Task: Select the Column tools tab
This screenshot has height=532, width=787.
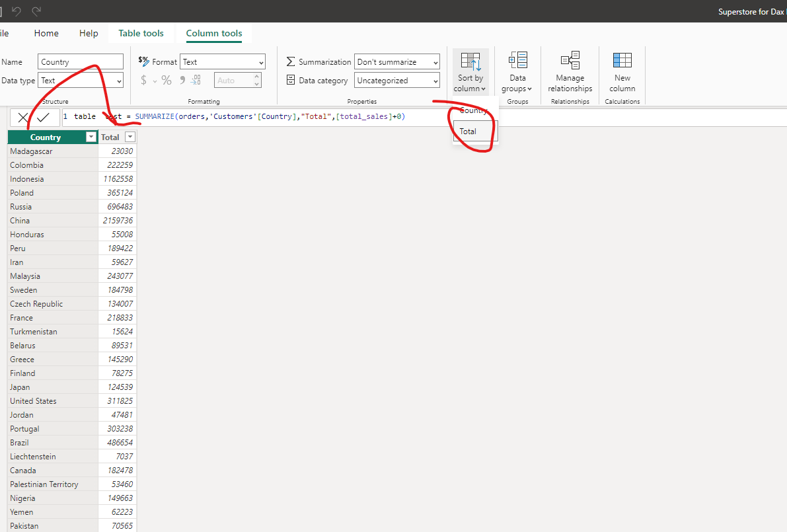Action: (214, 33)
